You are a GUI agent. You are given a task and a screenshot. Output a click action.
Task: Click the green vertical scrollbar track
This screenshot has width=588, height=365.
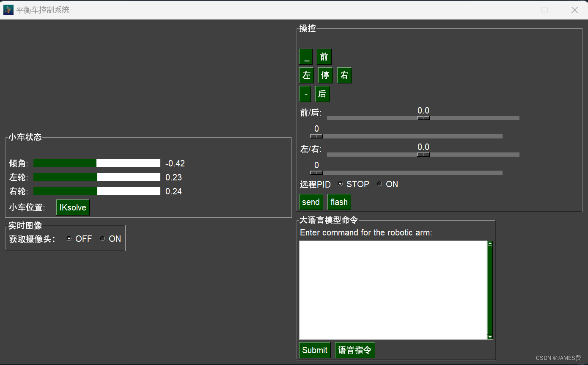click(x=490, y=290)
